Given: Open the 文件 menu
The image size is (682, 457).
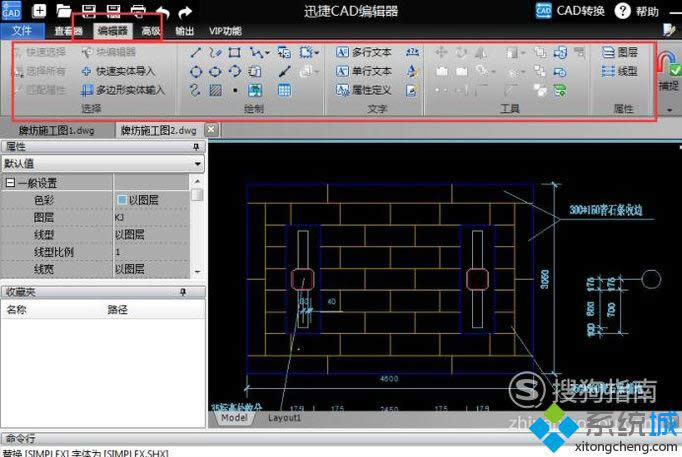Looking at the screenshot, I should coord(22,31).
